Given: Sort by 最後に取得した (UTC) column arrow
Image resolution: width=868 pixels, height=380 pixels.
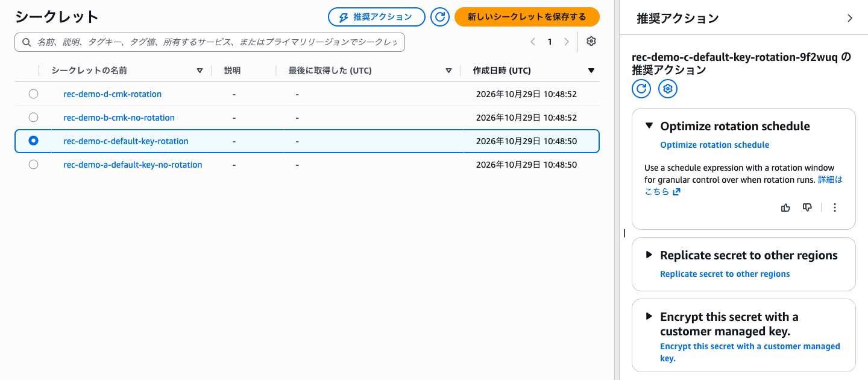Looking at the screenshot, I should [x=448, y=71].
